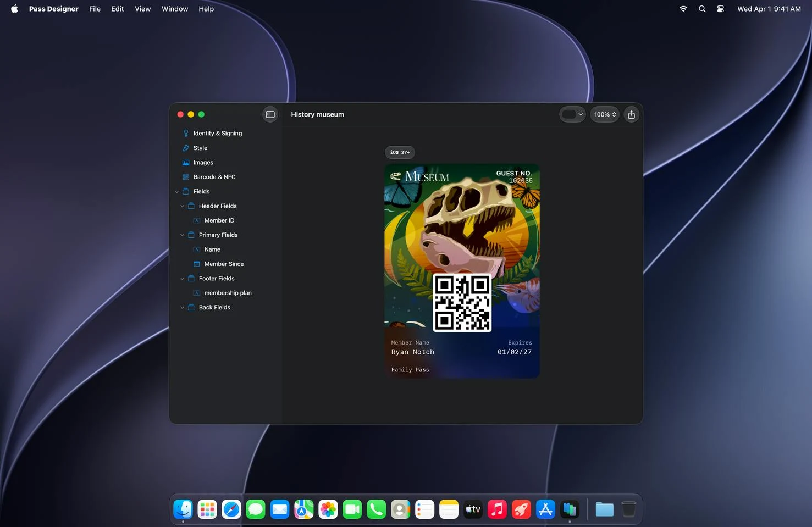Click the History museum document title
Viewport: 812px width, 527px height.
(318, 114)
